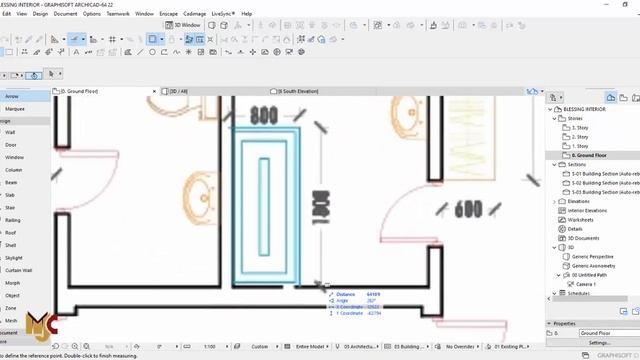
Task: Click the Spline tool icon in toolbar
Action: (x=176, y=52)
